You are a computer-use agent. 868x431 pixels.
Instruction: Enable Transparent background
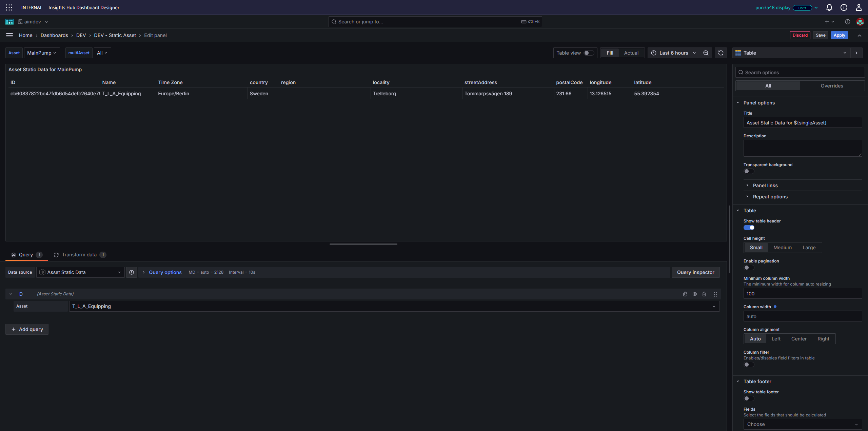pyautogui.click(x=749, y=171)
